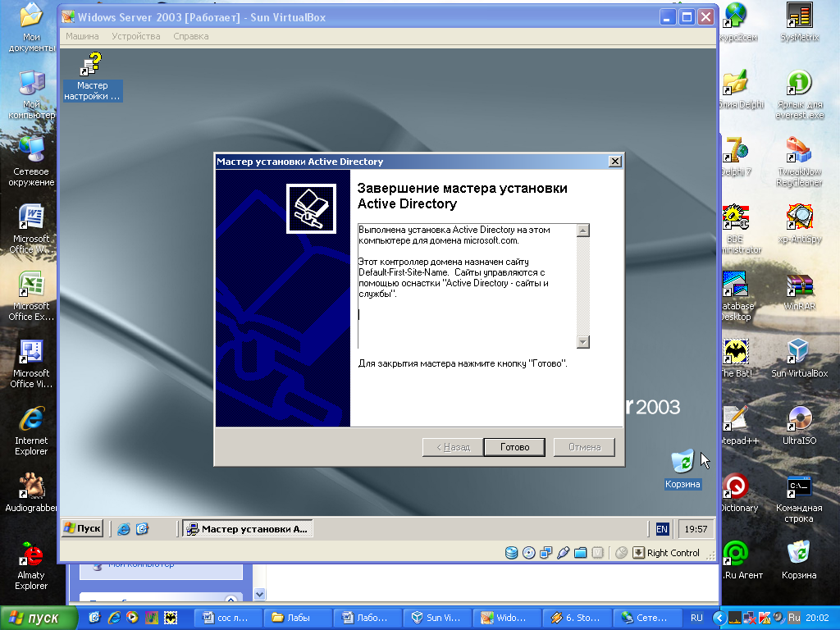Click the VirtualBox USB devices status icon
840x630 pixels.
pos(563,553)
